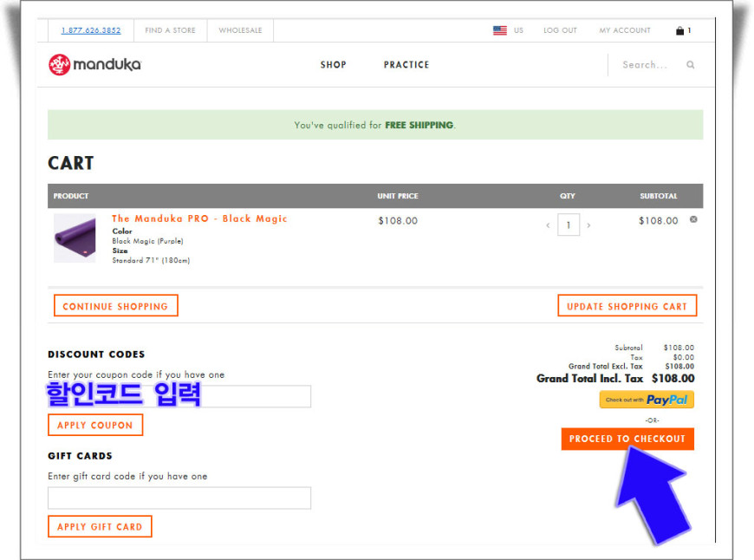This screenshot has height=560, width=754.
Task: Click the FREE SHIPPING qualification banner
Action: (x=375, y=125)
